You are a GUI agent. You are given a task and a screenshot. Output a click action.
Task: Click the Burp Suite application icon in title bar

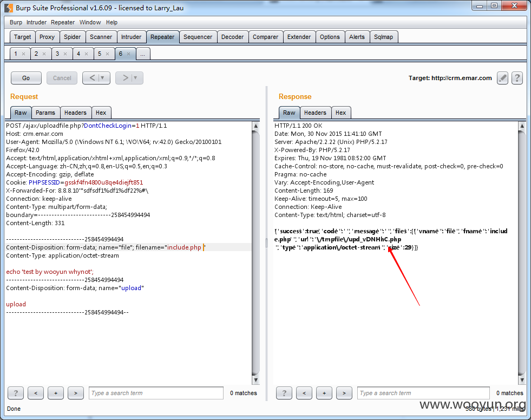tap(9, 8)
